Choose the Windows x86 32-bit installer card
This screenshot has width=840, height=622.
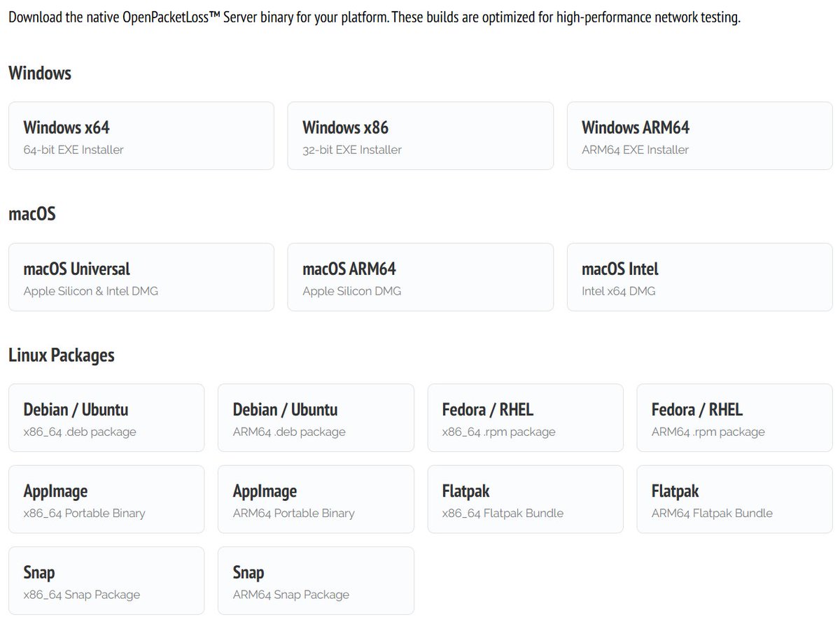click(420, 136)
